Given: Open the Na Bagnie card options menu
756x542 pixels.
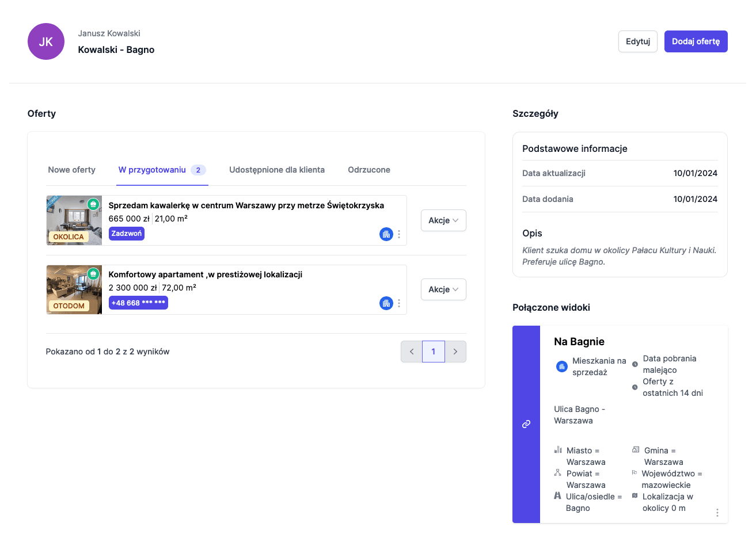Looking at the screenshot, I should 717,513.
